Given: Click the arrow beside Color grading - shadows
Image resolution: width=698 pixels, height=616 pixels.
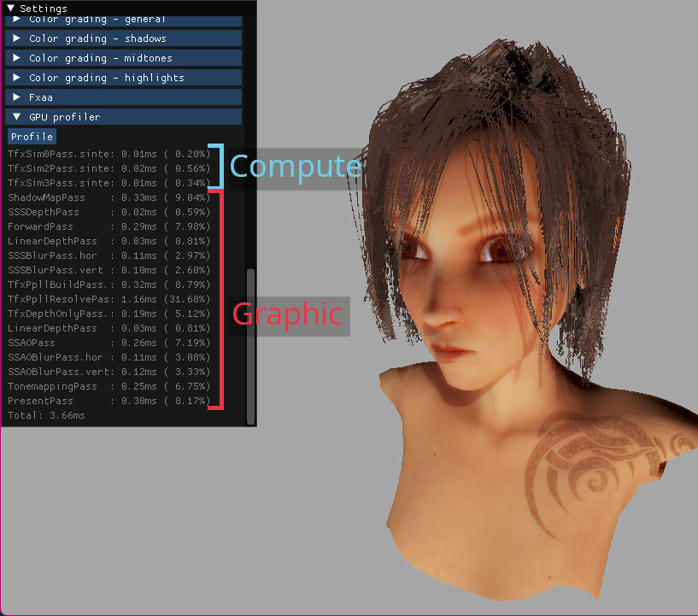Looking at the screenshot, I should pyautogui.click(x=16, y=38).
